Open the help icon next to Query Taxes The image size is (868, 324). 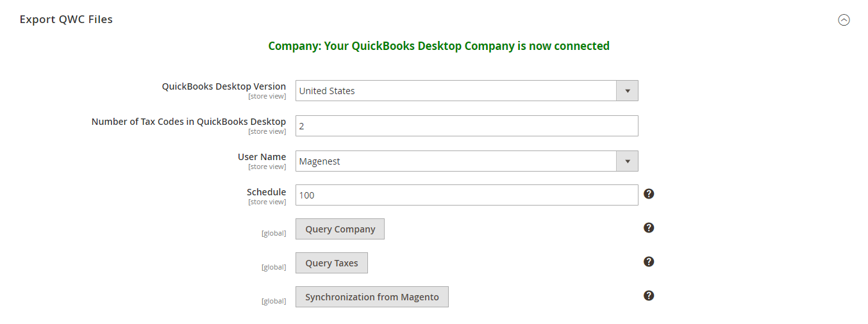tap(648, 262)
